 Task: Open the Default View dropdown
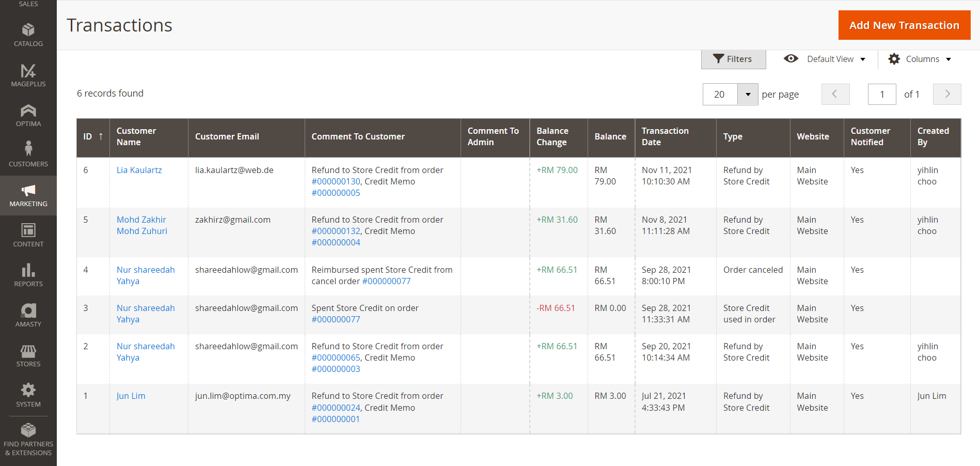tap(825, 59)
